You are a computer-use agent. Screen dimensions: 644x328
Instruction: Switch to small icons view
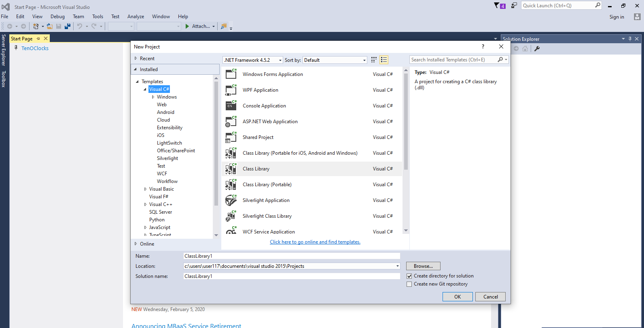(374, 60)
